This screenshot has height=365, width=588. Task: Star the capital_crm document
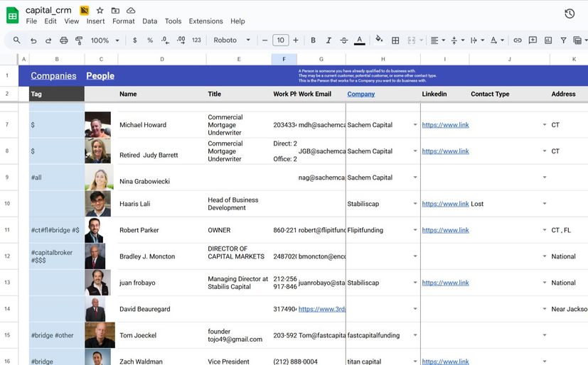coord(100,11)
